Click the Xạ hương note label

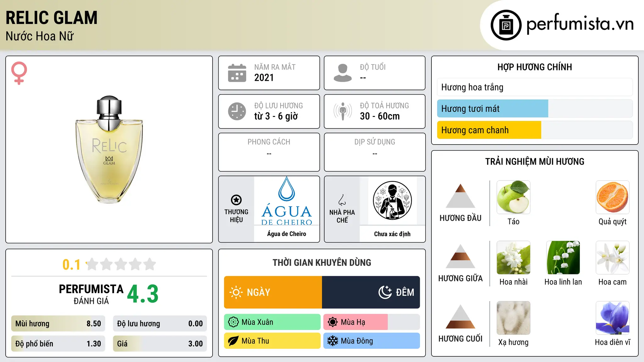click(514, 342)
